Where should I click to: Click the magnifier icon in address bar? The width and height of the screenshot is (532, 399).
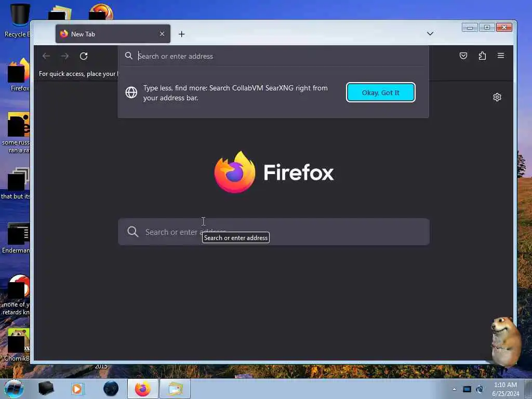pyautogui.click(x=129, y=56)
